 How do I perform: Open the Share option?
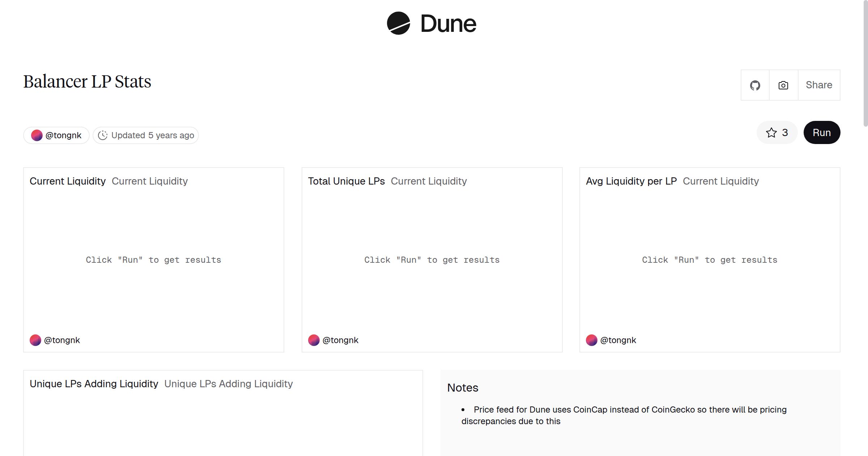[x=819, y=85]
